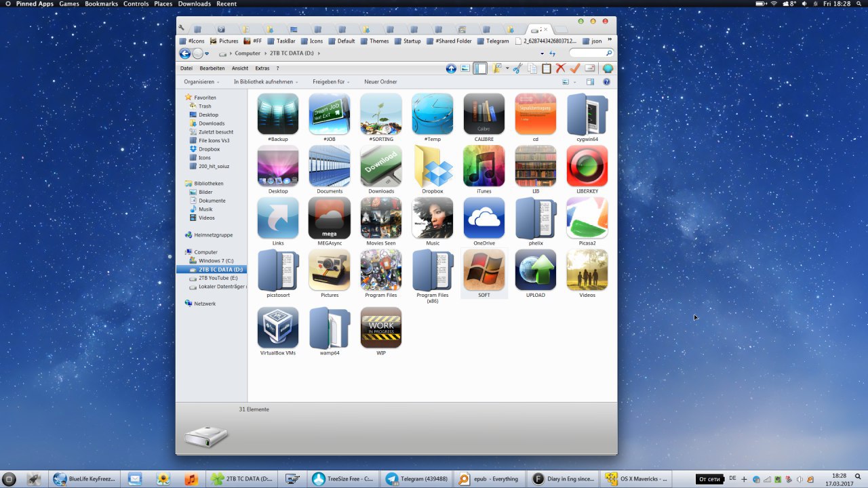Expand path arrow after 2TB TC DATA (D:)
The width and height of the screenshot is (868, 488).
coord(319,54)
